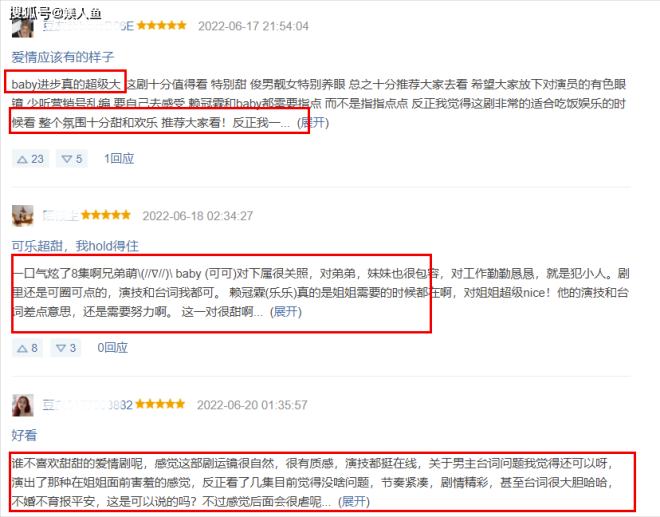The height and width of the screenshot is (517, 660).
Task: Downvote the first review with 5 downvotes
Action: (x=72, y=159)
